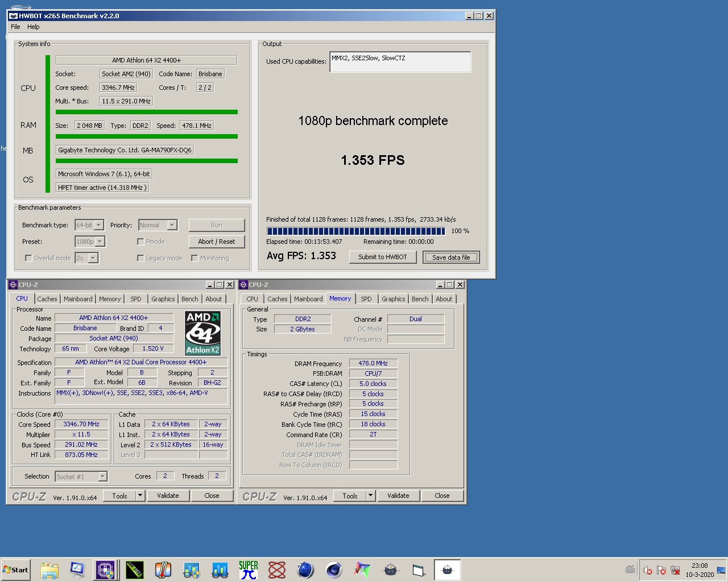The width and height of the screenshot is (728, 582).
Task: Click the AMD Athlon 64 X2 4400+ name field in HWBOT
Action: click(x=147, y=60)
